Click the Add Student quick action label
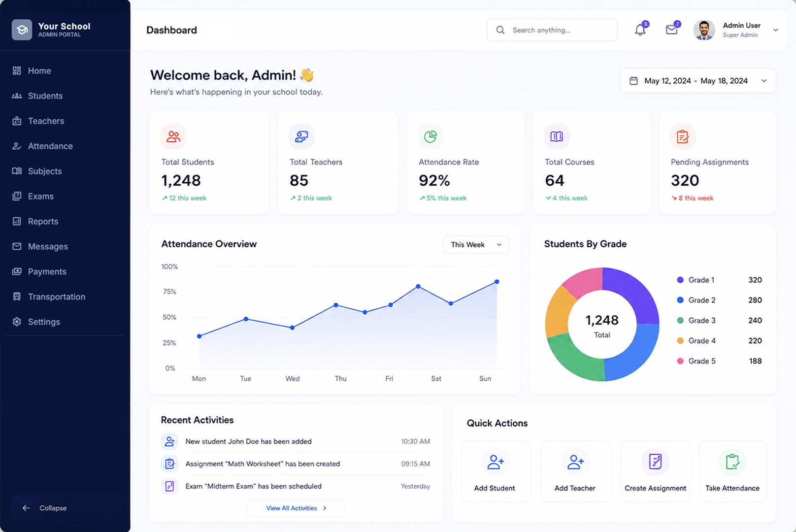 point(495,488)
